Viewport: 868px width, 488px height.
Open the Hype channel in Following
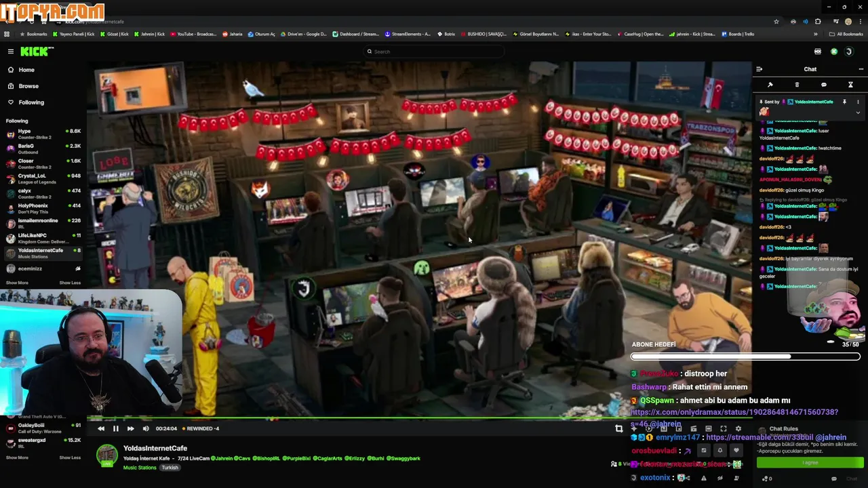click(x=43, y=134)
